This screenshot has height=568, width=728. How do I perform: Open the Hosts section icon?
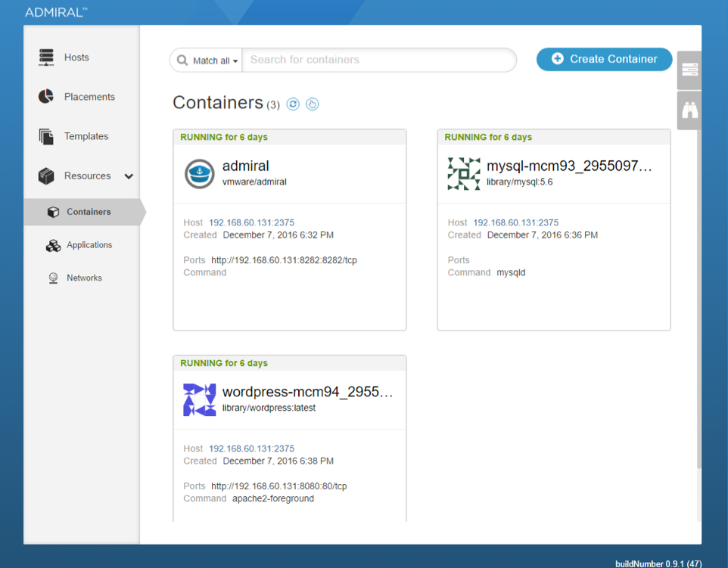(46, 57)
